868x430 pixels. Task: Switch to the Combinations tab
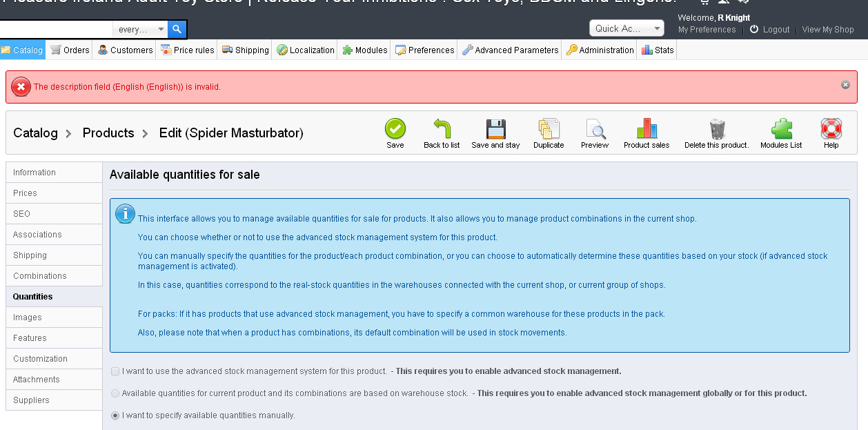pos(54,276)
